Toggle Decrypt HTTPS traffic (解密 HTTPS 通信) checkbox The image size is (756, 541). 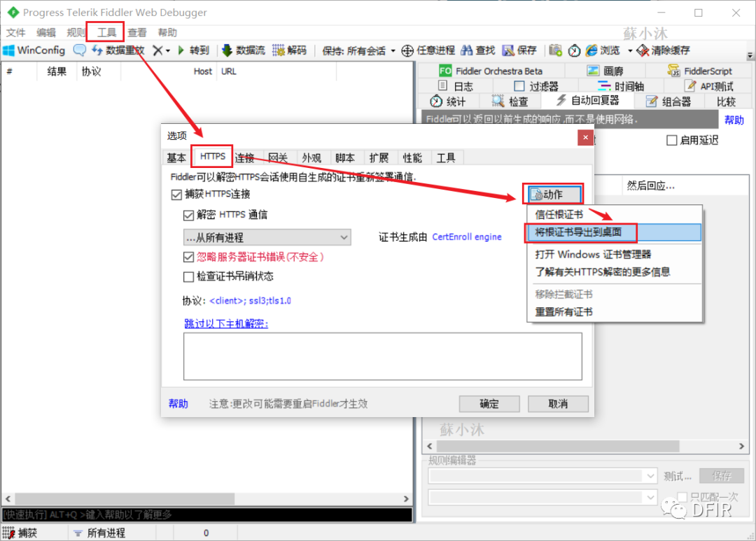[188, 215]
